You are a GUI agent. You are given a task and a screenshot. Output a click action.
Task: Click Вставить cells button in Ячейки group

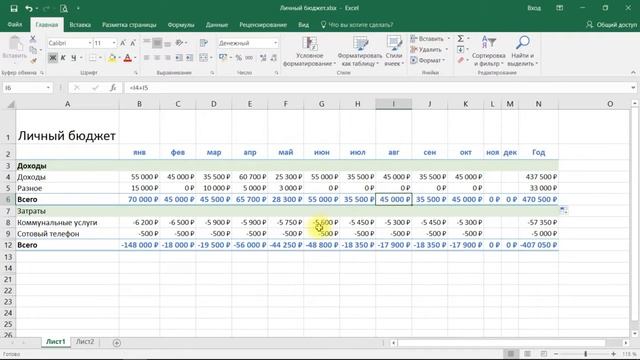coord(430,39)
